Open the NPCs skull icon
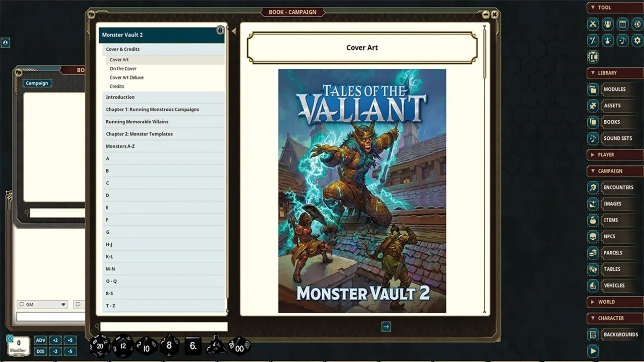Screen dimensions: 644x362 (x=593, y=237)
